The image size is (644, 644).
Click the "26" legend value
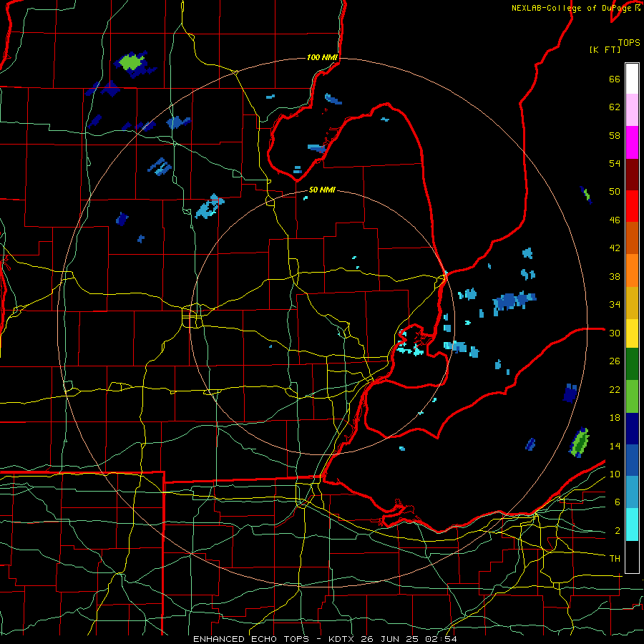615,361
